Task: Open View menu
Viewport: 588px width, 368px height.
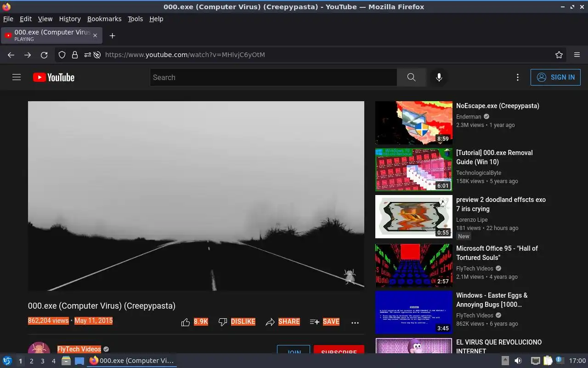Action: coord(45,19)
